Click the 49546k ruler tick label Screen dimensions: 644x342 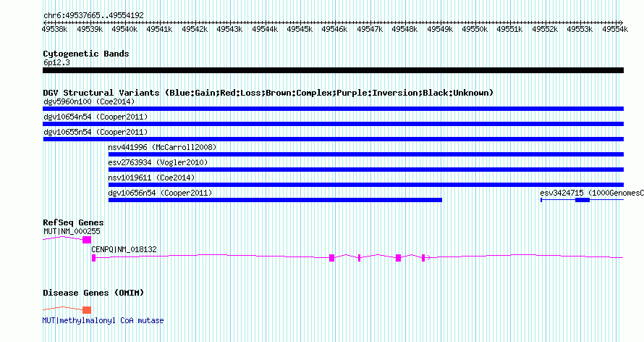point(334,29)
